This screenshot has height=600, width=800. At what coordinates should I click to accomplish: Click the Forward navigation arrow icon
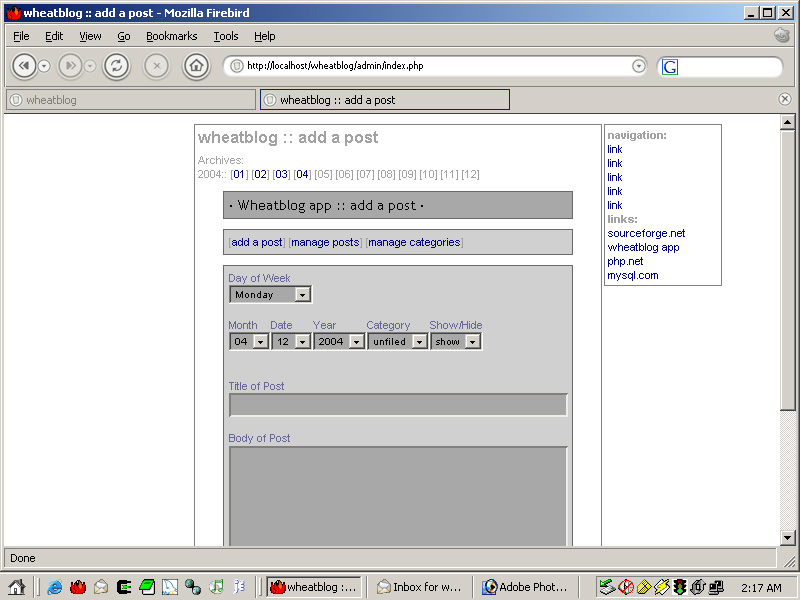coord(69,66)
